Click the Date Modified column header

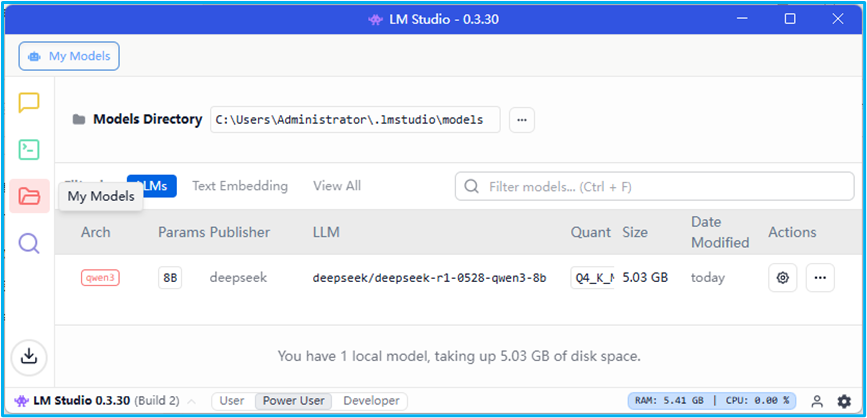720,232
